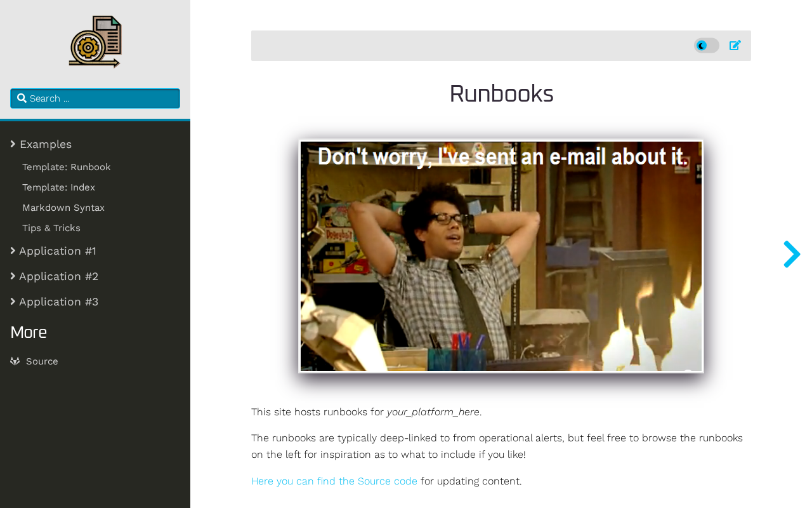Open the Application #2 section
Image resolution: width=812 pixels, height=508 pixels.
click(x=59, y=276)
